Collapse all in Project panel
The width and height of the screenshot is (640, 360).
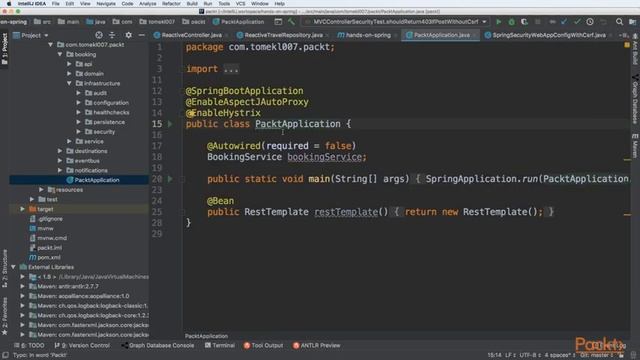point(112,35)
